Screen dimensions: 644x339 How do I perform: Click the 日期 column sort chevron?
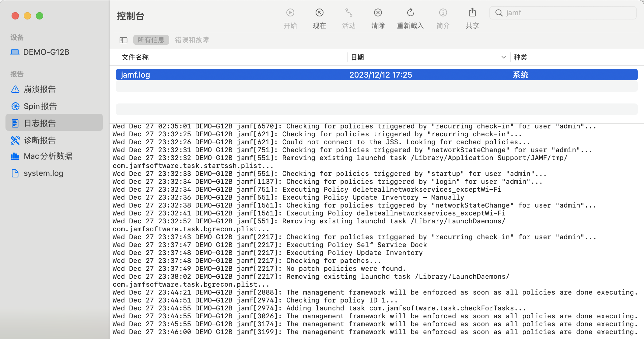pyautogui.click(x=504, y=57)
